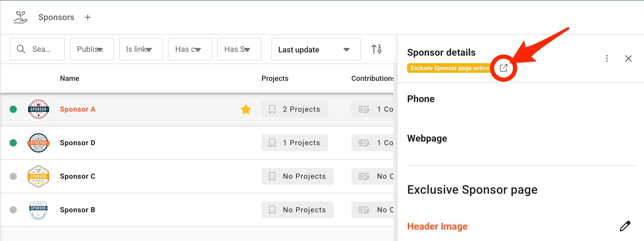This screenshot has height=241, width=644.
Task: Click the plus icon to add a sponsor
Action: 88,17
